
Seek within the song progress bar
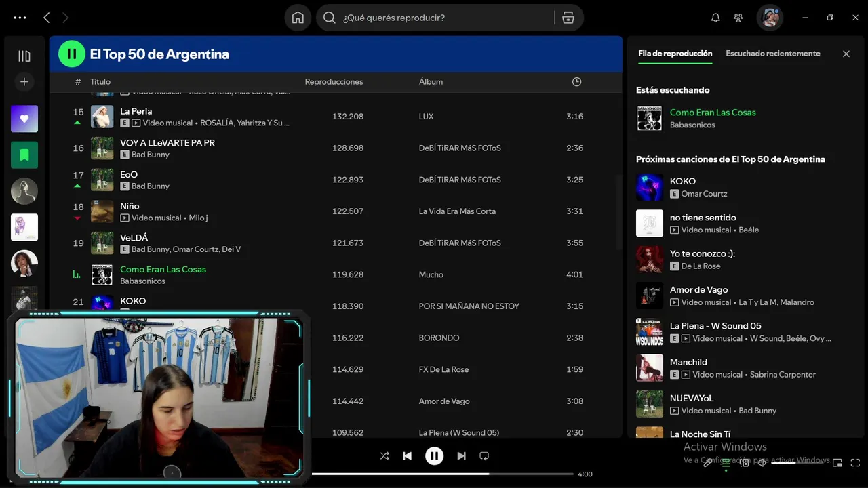point(443,474)
